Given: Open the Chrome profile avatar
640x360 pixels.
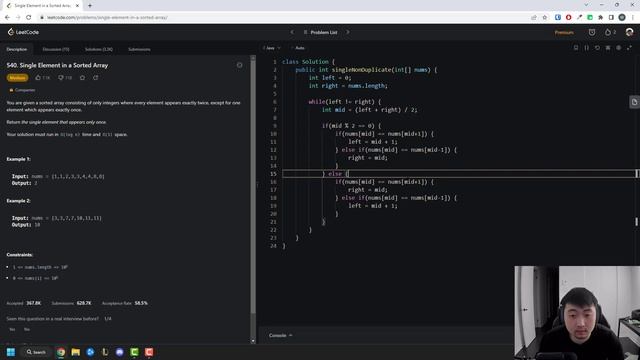Looking at the screenshot, I should pos(622,17).
